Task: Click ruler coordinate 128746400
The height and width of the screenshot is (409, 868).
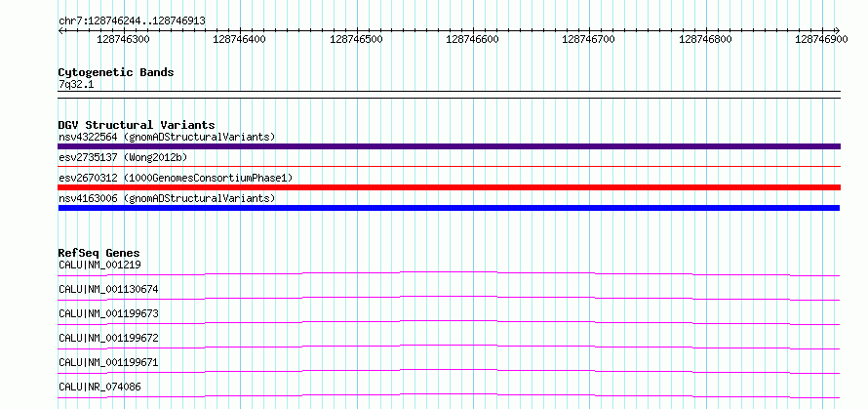Action: 239,39
